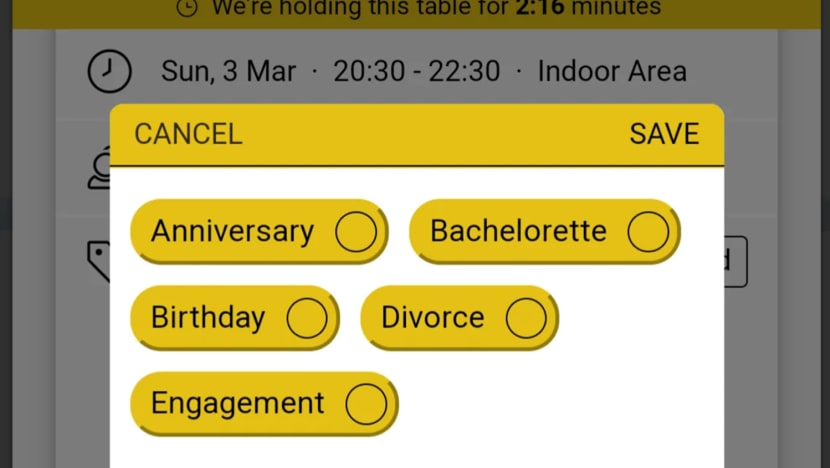The width and height of the screenshot is (830, 468).
Task: Select the Anniversary radio circle
Action: [x=355, y=232]
